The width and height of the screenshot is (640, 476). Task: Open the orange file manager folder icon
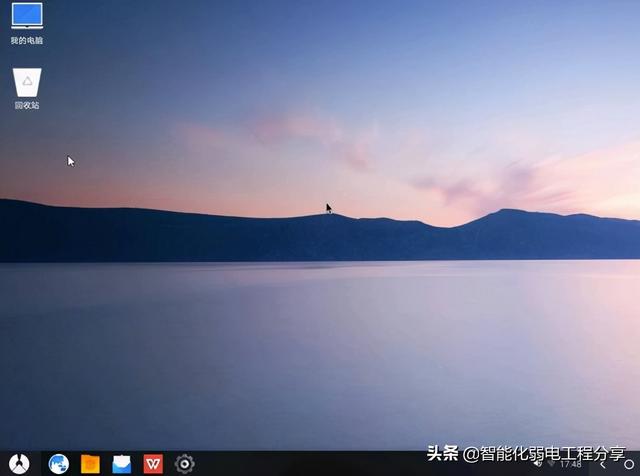pyautogui.click(x=90, y=464)
